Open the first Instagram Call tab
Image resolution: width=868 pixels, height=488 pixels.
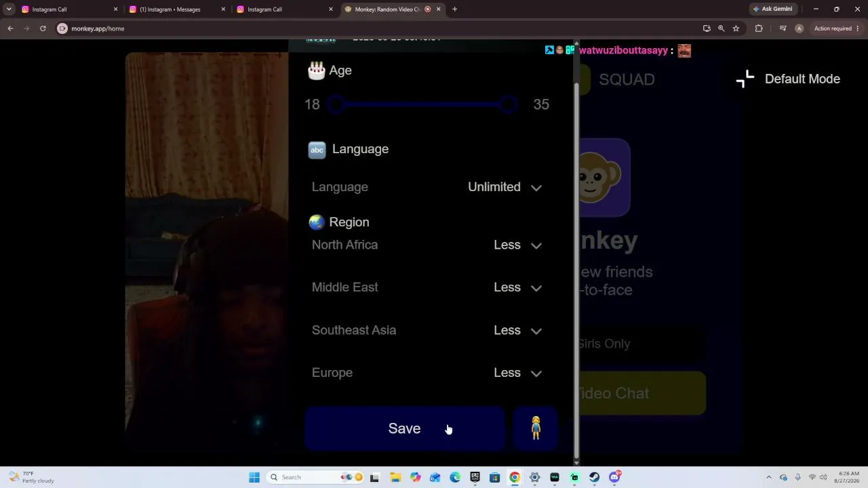69,9
